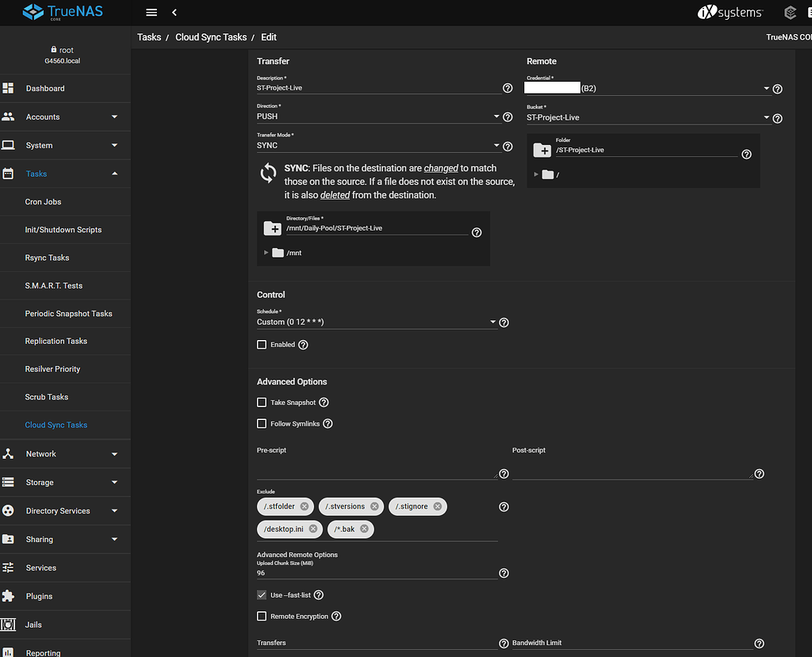812x657 pixels.
Task: Open the Bucket dropdown
Action: tap(765, 117)
